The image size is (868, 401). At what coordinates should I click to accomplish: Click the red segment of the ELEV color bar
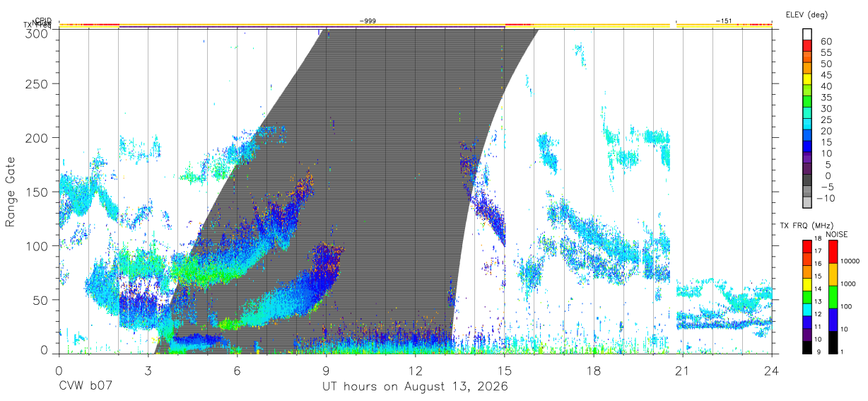pyautogui.click(x=807, y=45)
